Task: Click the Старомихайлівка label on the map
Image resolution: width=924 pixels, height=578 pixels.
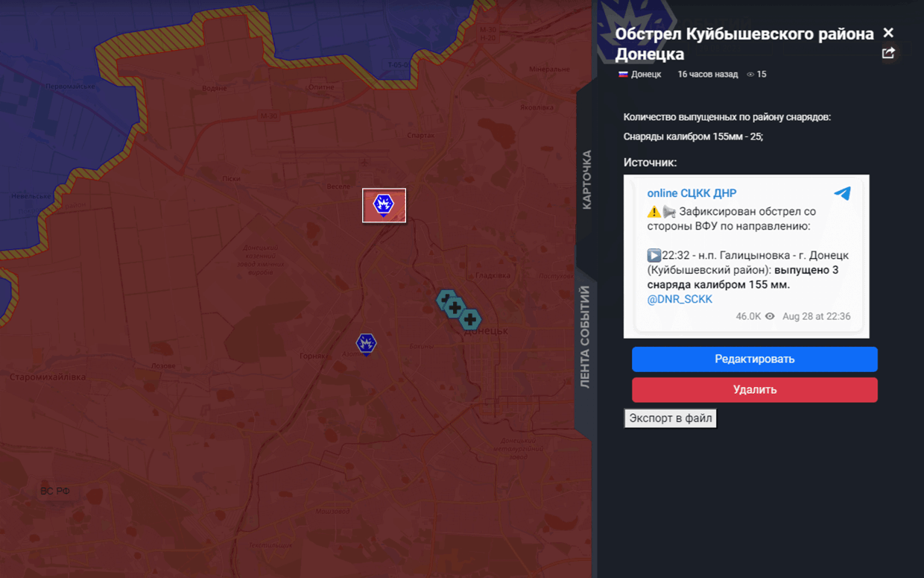Action: click(48, 377)
